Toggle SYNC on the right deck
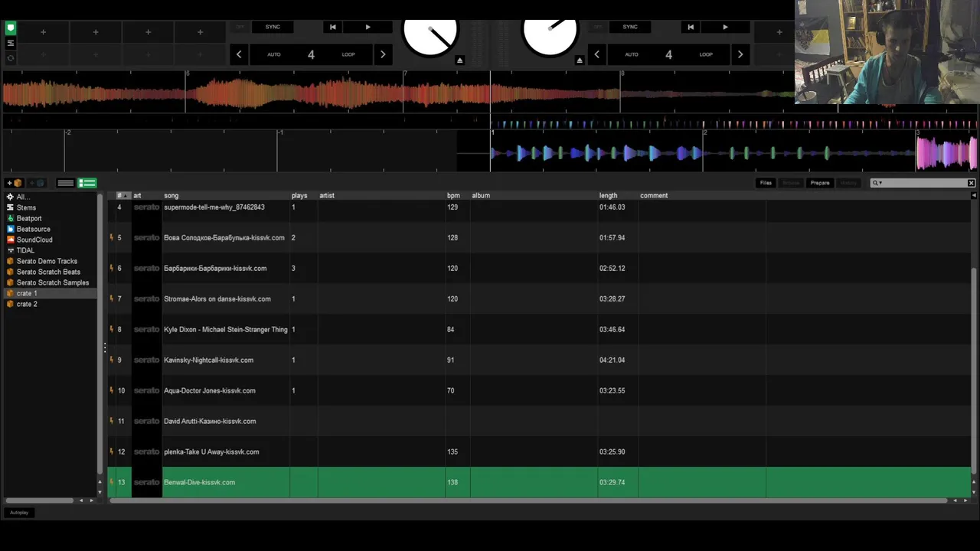 pos(630,27)
